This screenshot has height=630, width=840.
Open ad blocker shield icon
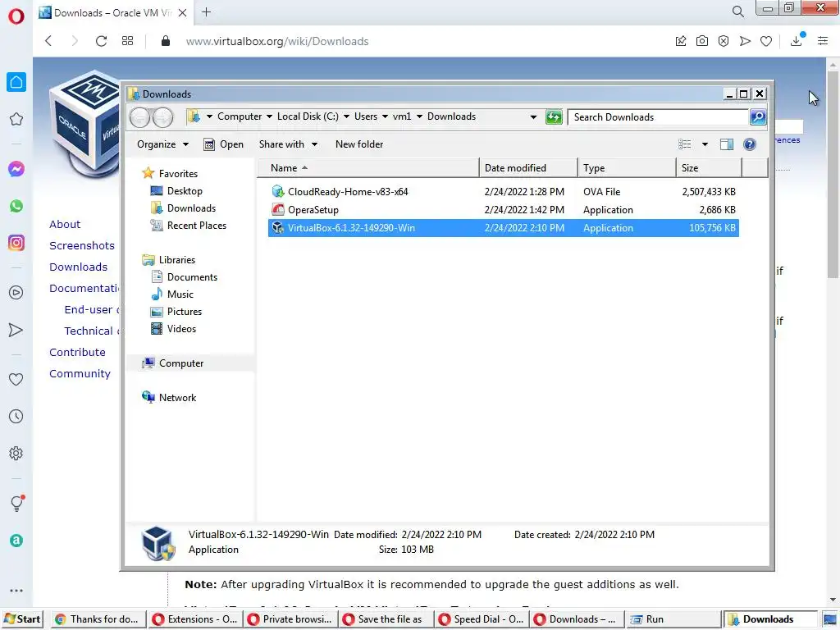click(724, 41)
